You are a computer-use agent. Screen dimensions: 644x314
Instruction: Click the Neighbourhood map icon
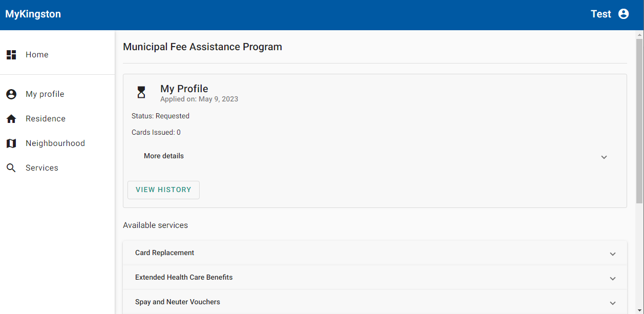(x=11, y=143)
